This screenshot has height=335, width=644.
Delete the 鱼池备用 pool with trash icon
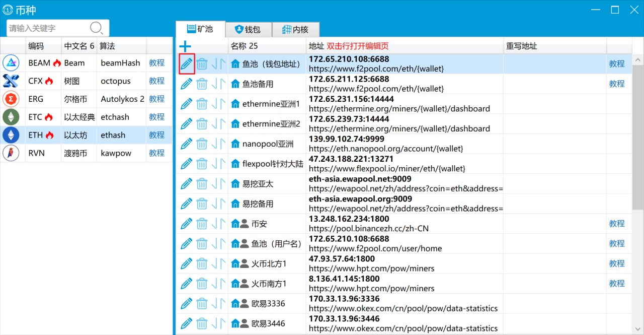click(x=202, y=84)
